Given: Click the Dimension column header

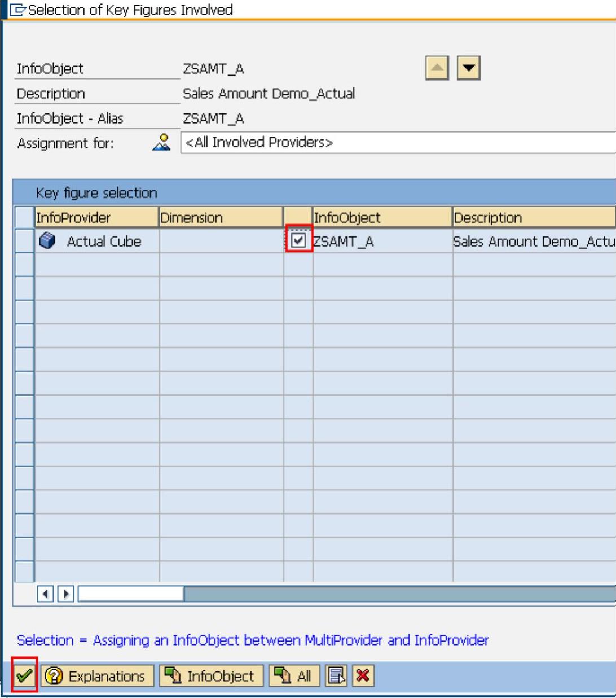Looking at the screenshot, I should tap(220, 218).
